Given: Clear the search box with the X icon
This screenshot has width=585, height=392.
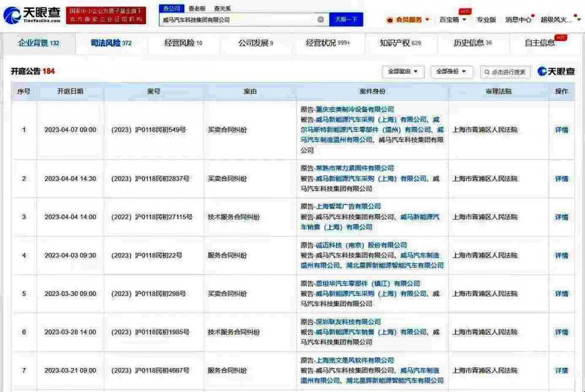Looking at the screenshot, I should [321, 19].
